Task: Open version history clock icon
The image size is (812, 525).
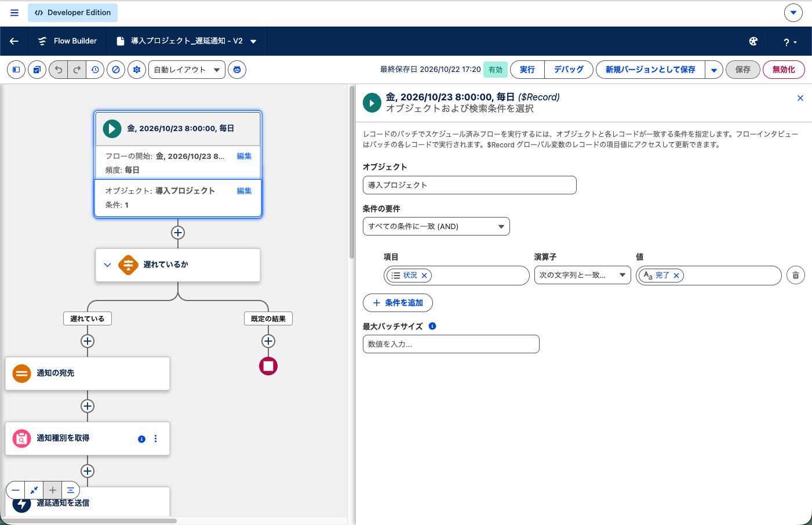Action: [96, 70]
